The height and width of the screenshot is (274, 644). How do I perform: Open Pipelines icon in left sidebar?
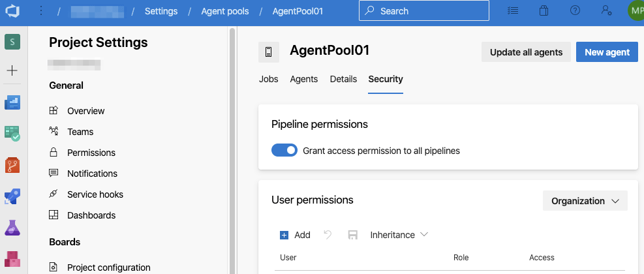12,196
